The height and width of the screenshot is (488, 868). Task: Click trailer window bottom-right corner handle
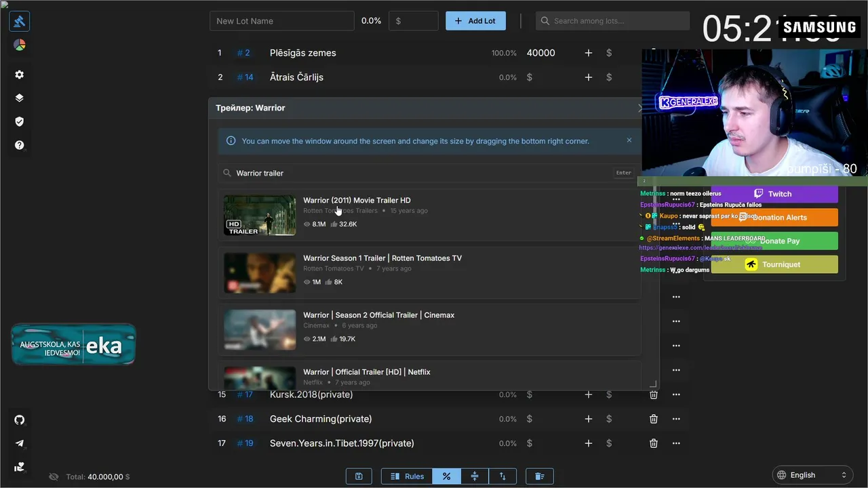coord(653,384)
